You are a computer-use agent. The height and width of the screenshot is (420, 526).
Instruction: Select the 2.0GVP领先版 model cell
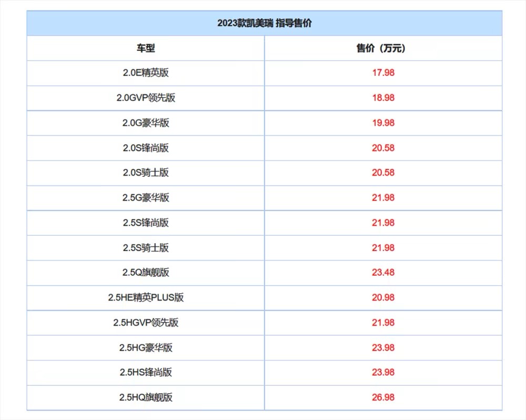[146, 98]
